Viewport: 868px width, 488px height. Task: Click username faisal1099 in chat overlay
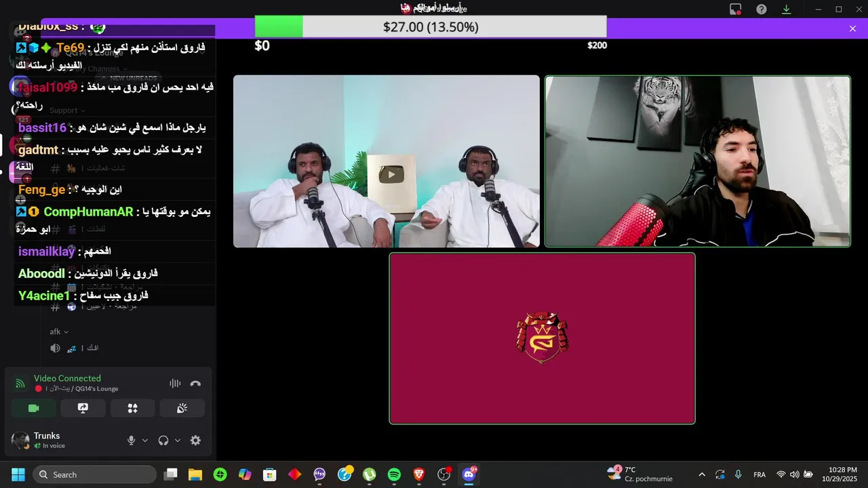(47, 87)
